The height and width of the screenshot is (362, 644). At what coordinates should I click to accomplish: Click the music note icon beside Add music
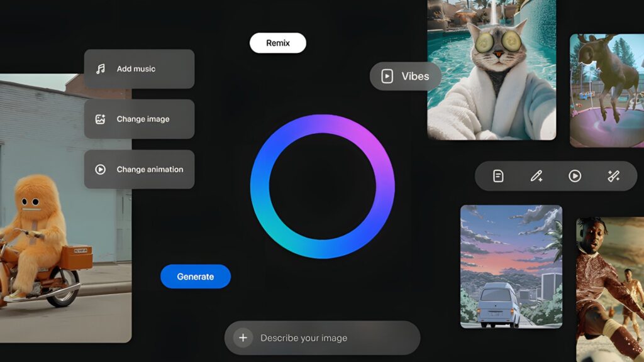click(x=101, y=69)
